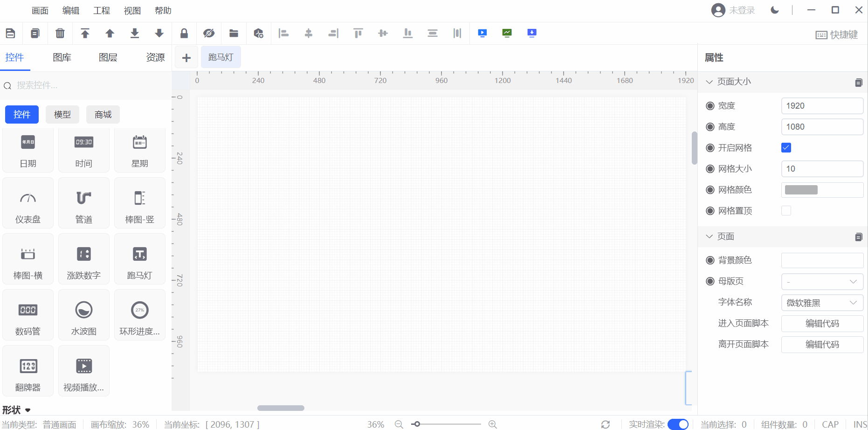Viewport: 868px width, 430px height.
Task: Open the 网格颜色 color swatch
Action: pyautogui.click(x=801, y=190)
